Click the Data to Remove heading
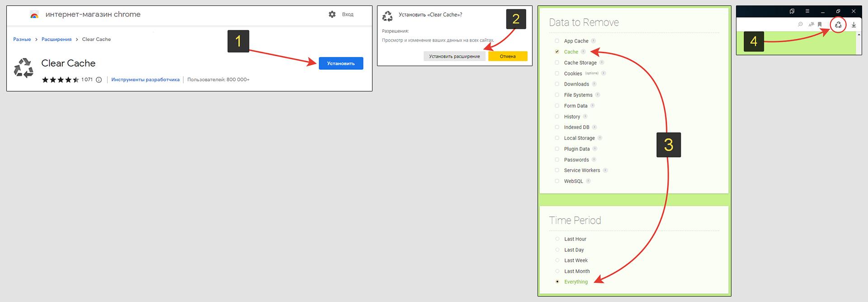 (x=584, y=23)
